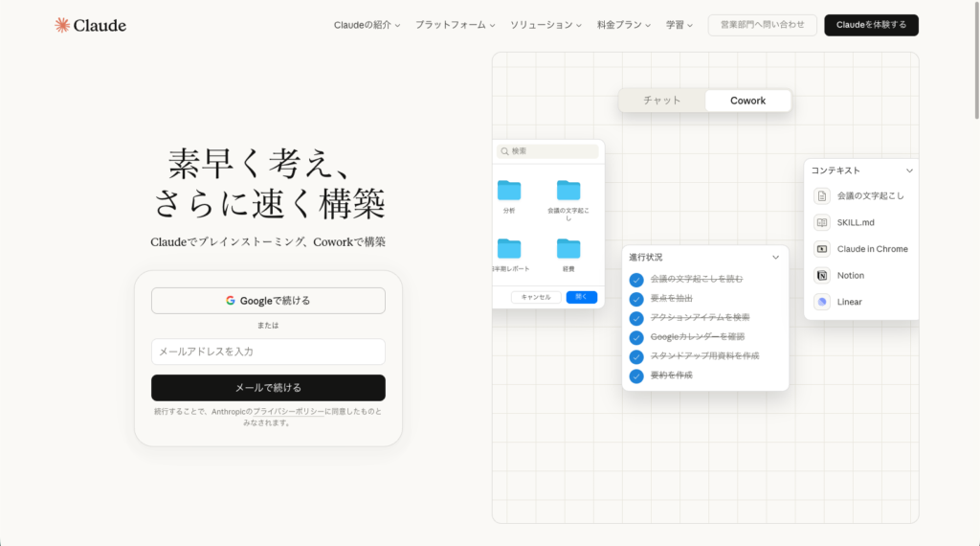Collapse the コンテキスト panel chevron
This screenshot has height=546, width=980.
[909, 171]
